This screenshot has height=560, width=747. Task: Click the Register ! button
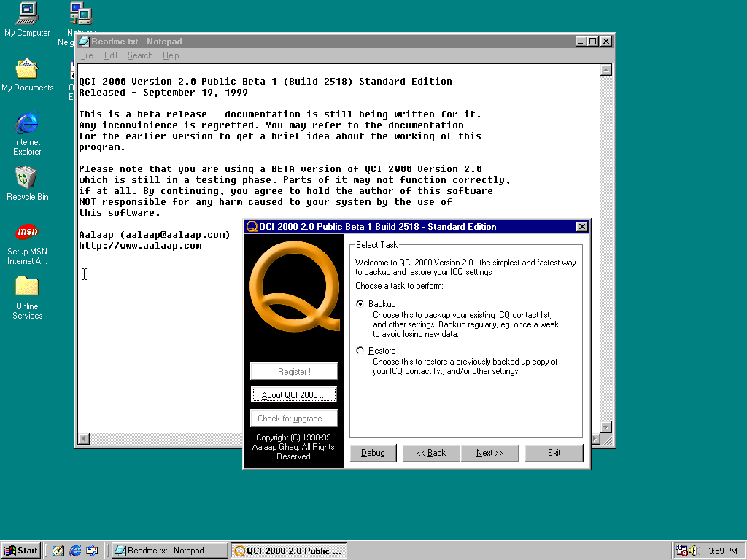[294, 371]
